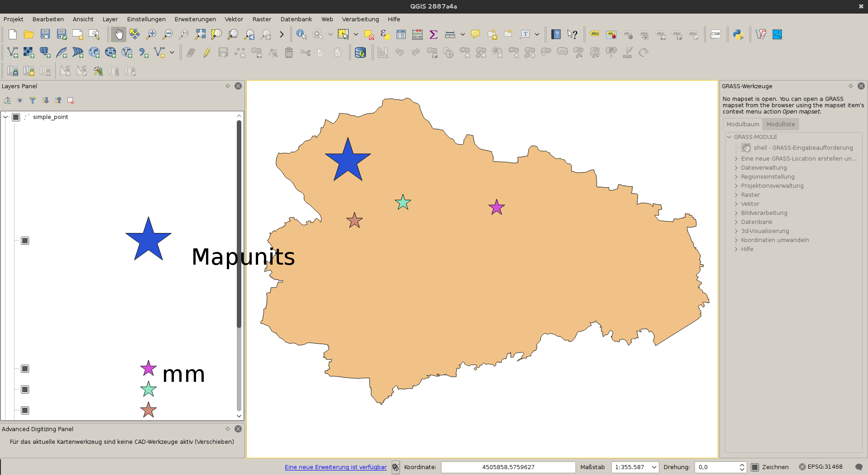Click the Drehung rotation value field

[x=717, y=467]
